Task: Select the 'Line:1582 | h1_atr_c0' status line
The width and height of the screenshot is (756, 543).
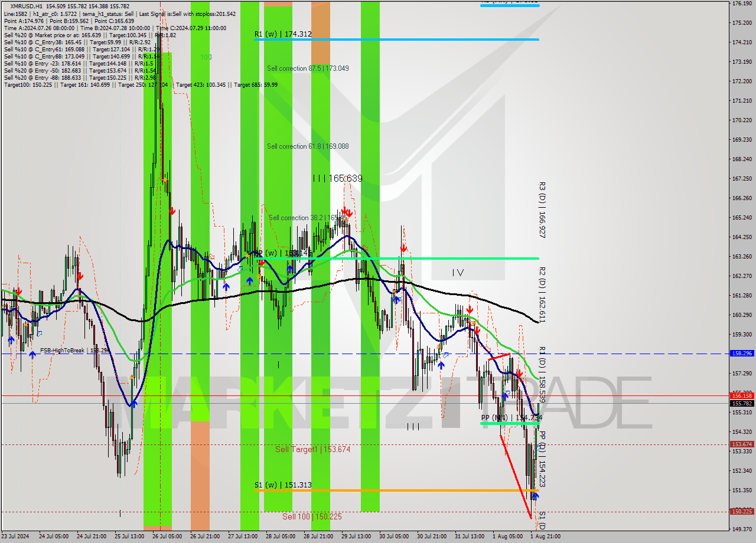Action: click(x=119, y=14)
